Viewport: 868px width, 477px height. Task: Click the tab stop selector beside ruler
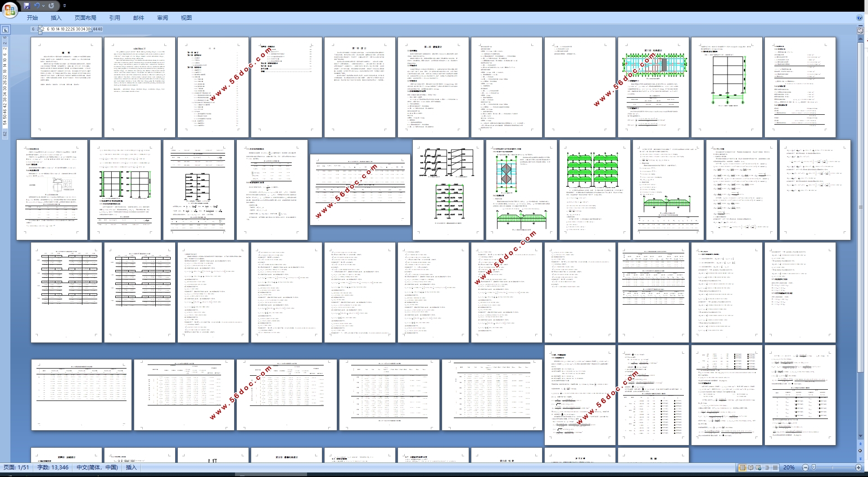(x=5, y=30)
